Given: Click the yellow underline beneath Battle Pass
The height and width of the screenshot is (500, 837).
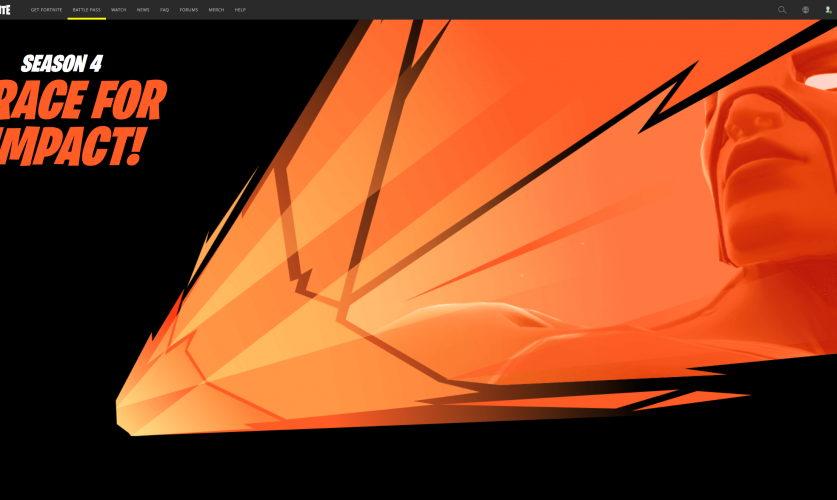Looking at the screenshot, I should coord(87,18).
